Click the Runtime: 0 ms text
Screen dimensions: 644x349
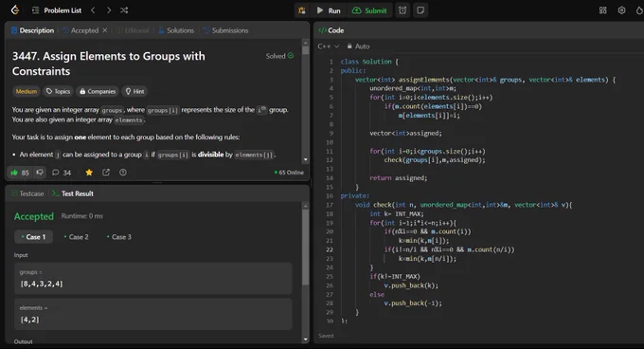pos(82,216)
